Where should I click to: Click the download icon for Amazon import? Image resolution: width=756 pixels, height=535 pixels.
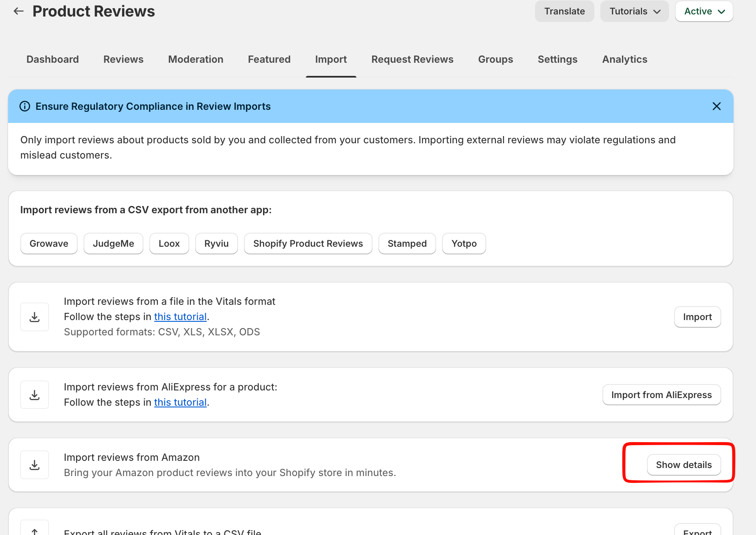click(35, 465)
